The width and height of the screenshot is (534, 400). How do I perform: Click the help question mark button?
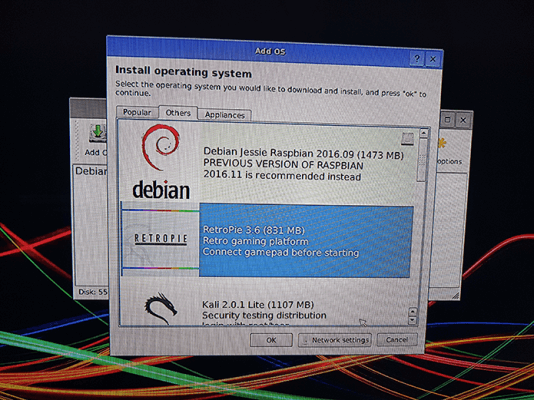[x=417, y=59]
